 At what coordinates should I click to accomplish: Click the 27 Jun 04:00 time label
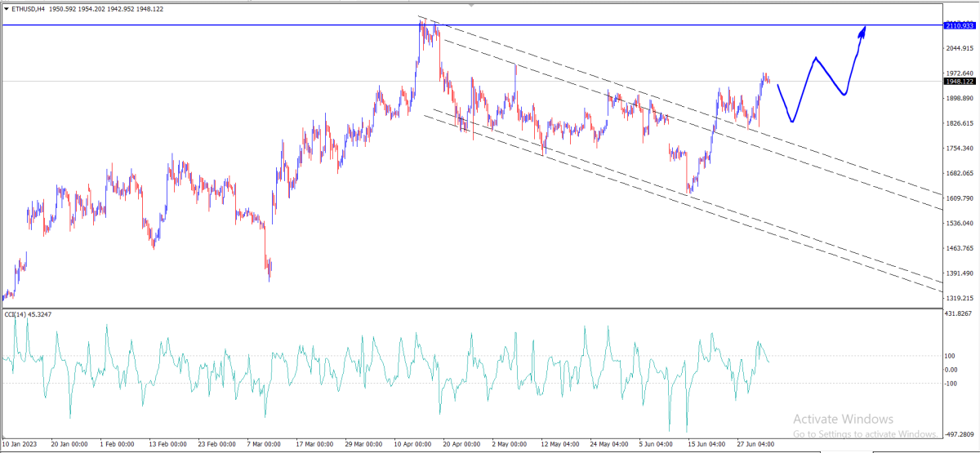pyautogui.click(x=755, y=445)
